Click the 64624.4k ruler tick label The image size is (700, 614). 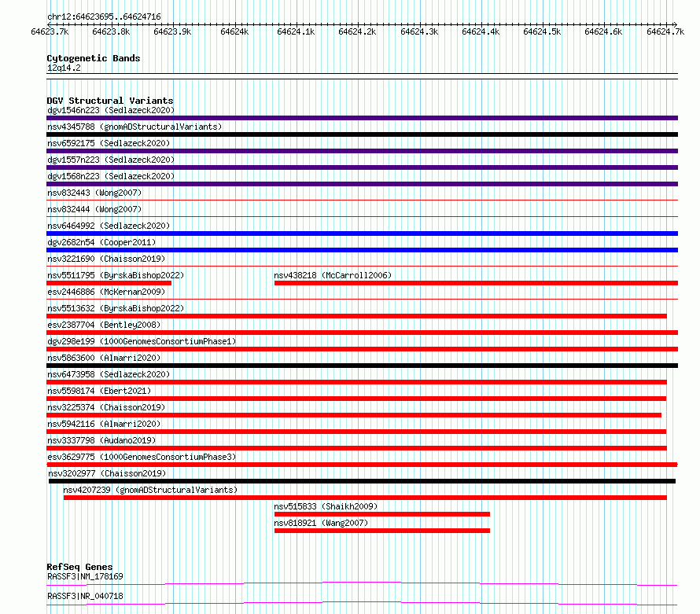tap(481, 31)
